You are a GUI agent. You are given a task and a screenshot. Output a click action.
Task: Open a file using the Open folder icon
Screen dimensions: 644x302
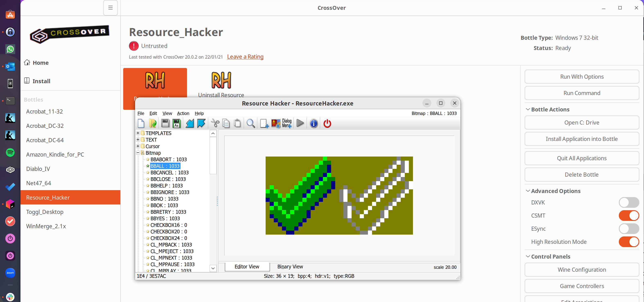(152, 123)
